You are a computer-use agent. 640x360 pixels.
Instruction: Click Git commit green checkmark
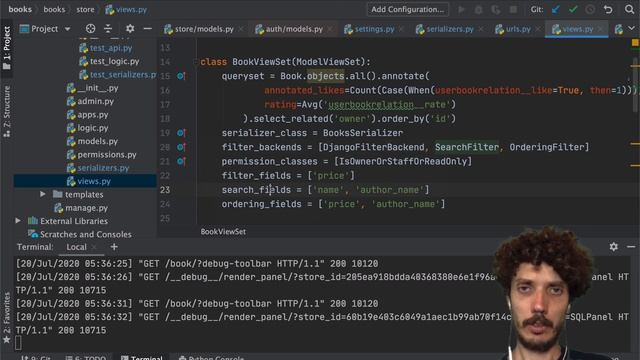click(573, 9)
